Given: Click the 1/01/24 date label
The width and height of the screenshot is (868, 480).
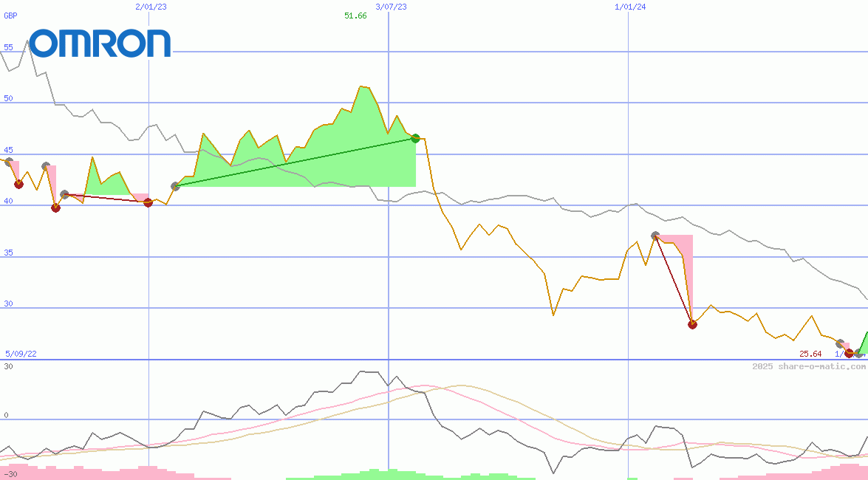Looking at the screenshot, I should (x=630, y=7).
